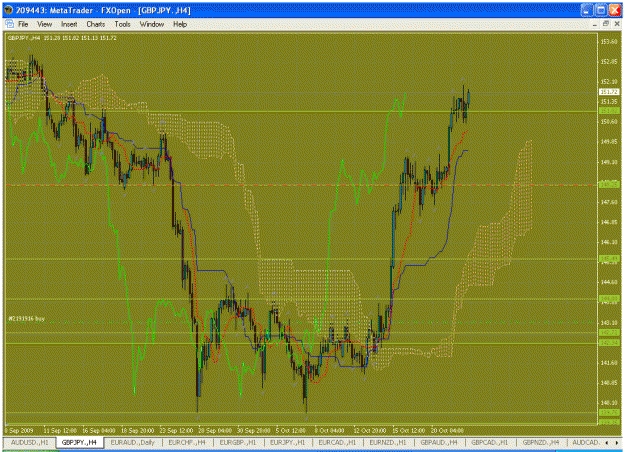Image resolution: width=625 pixels, height=452 pixels.
Task: Open the EURCHF.,H4 chart tab
Action: coord(187,442)
